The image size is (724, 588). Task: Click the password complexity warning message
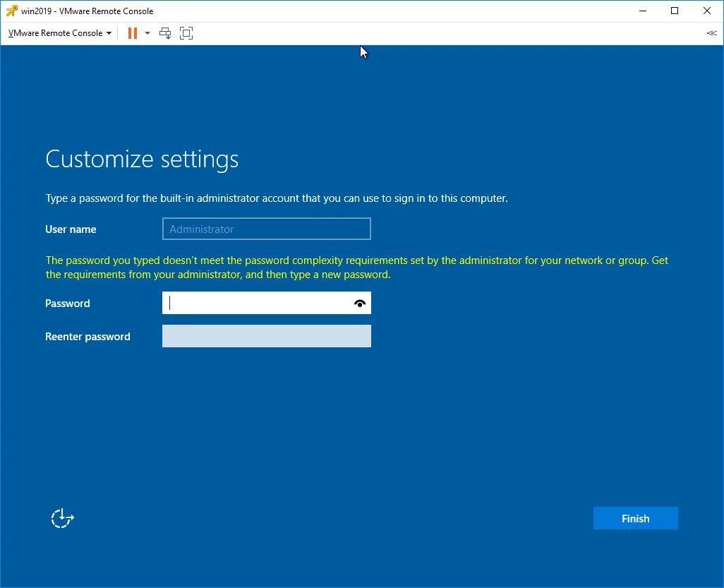[x=356, y=268]
